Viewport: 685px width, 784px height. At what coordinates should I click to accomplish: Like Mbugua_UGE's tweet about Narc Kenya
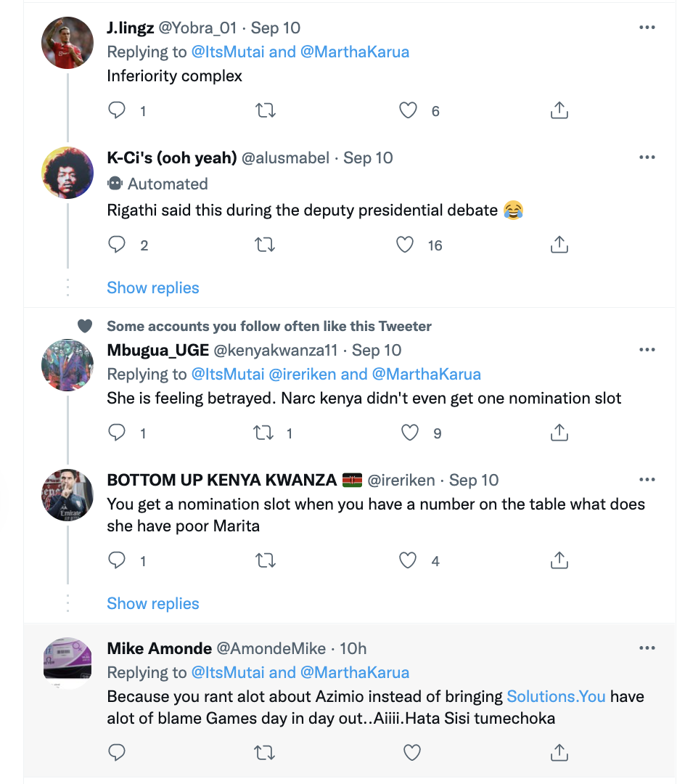tap(410, 433)
